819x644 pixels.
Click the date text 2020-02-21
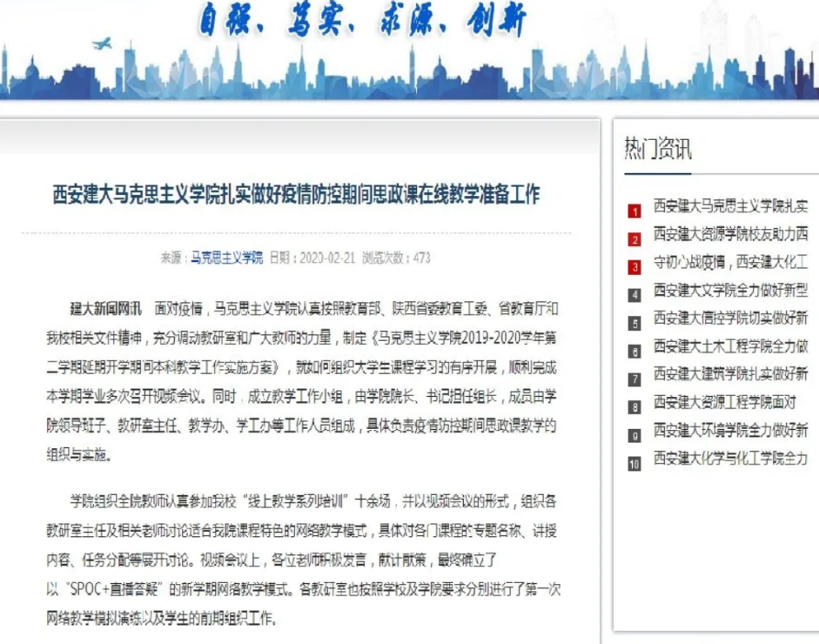click(x=327, y=258)
